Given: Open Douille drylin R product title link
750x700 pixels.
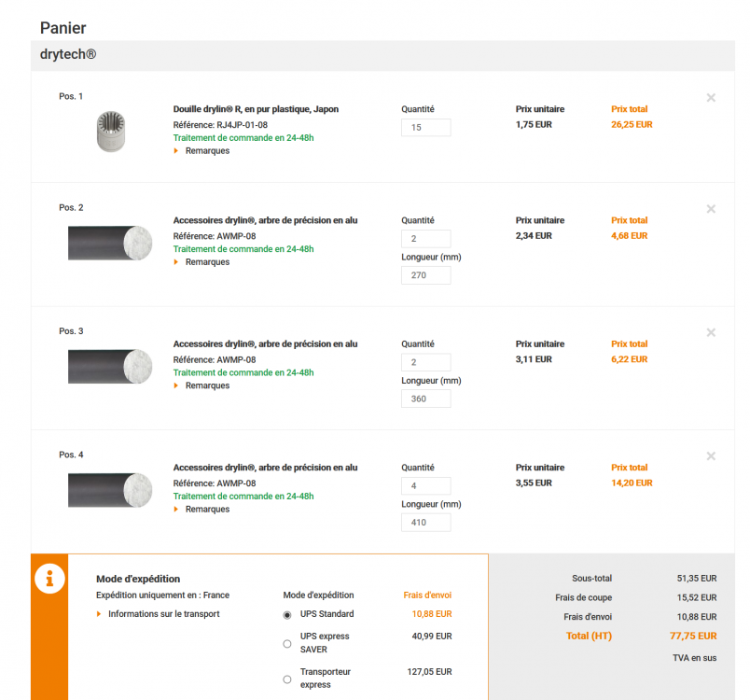Looking at the screenshot, I should tap(256, 109).
